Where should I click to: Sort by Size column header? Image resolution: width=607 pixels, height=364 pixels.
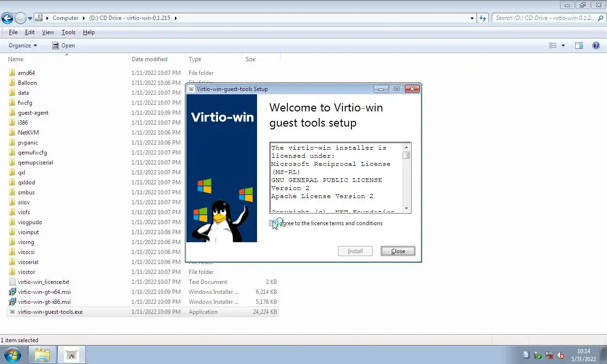262,59
